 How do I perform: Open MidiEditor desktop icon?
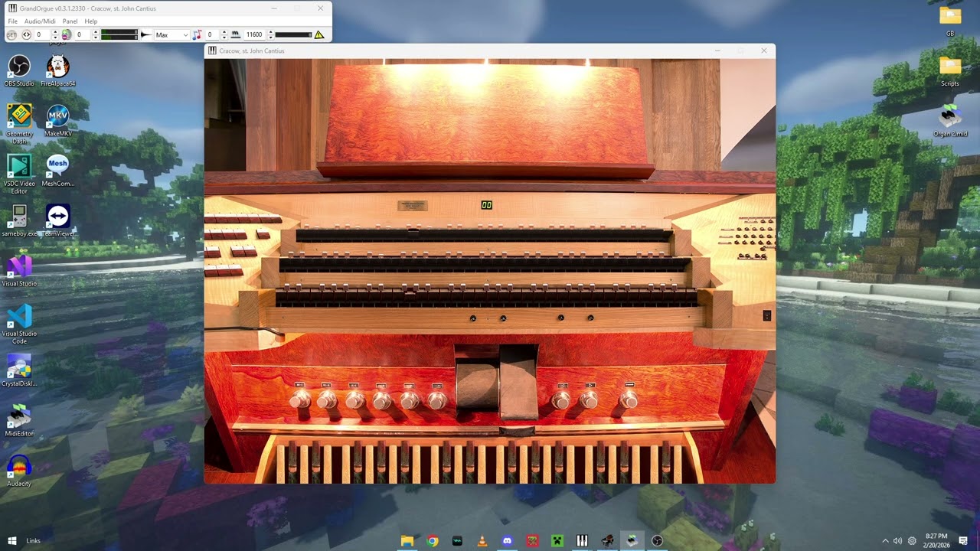(19, 420)
